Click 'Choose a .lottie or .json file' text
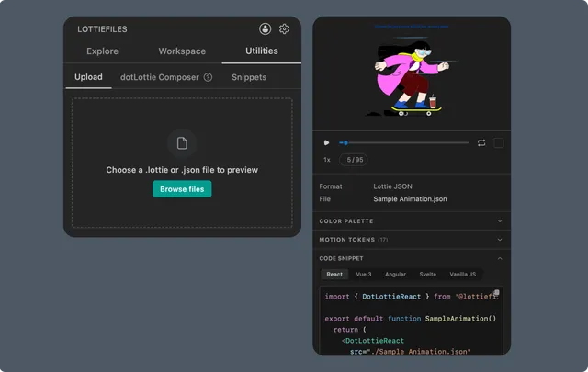The height and width of the screenshot is (372, 588). pos(182,170)
